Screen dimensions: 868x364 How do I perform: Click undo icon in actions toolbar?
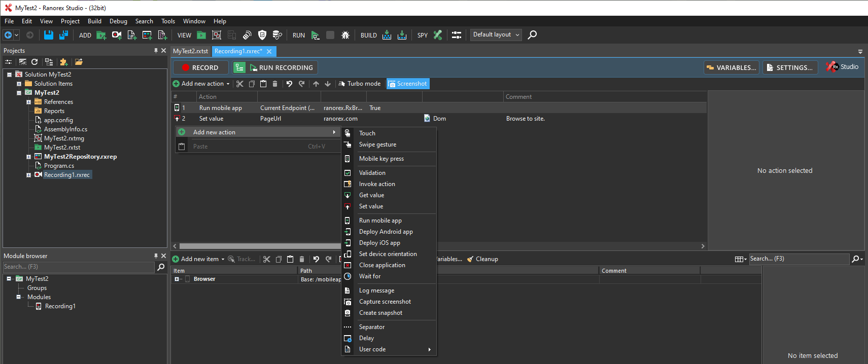[x=289, y=84]
